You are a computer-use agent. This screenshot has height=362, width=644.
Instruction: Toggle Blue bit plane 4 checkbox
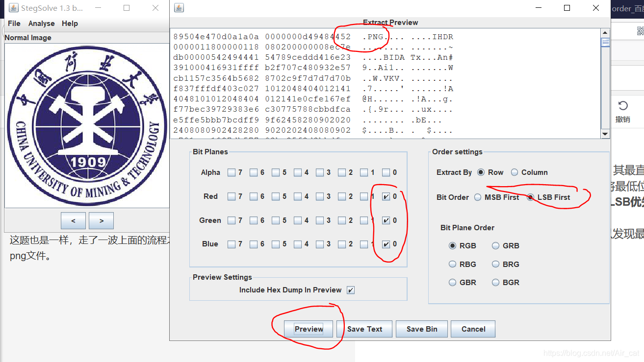click(298, 244)
